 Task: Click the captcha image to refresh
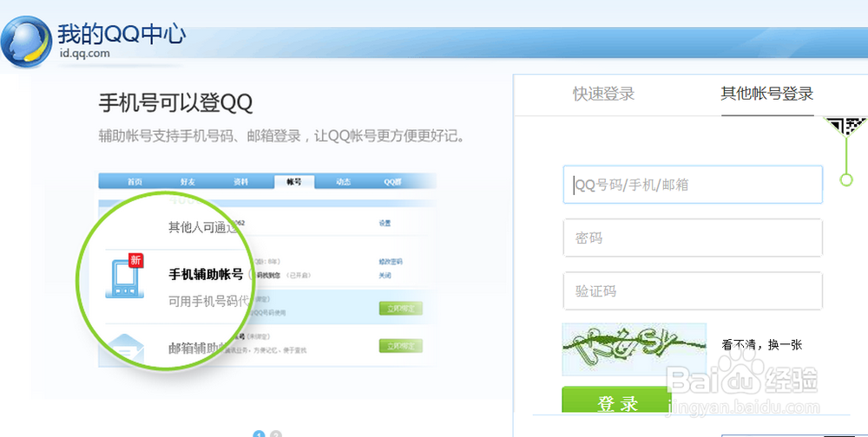click(635, 349)
